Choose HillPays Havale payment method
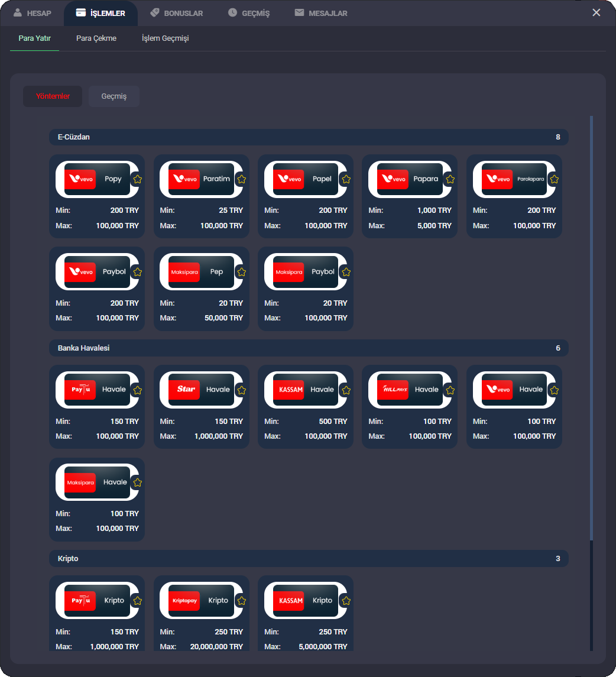The width and height of the screenshot is (616, 677). coord(409,390)
